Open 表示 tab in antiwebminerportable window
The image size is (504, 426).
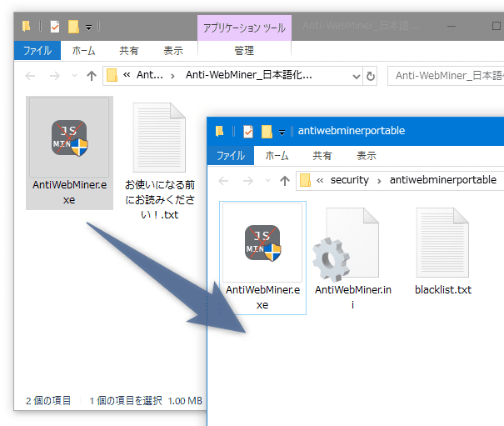point(367,156)
